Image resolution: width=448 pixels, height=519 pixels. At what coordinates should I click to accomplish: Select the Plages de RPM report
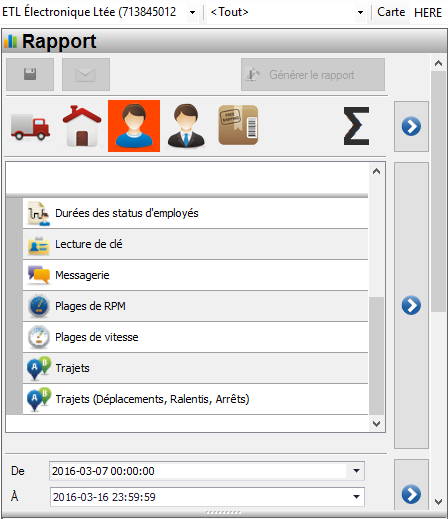pyautogui.click(x=195, y=306)
